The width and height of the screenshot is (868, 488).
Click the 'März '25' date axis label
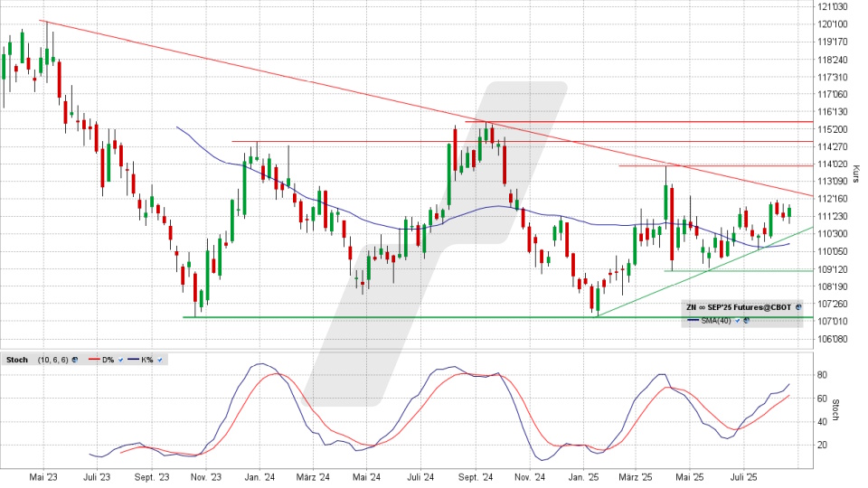pyautogui.click(x=636, y=477)
